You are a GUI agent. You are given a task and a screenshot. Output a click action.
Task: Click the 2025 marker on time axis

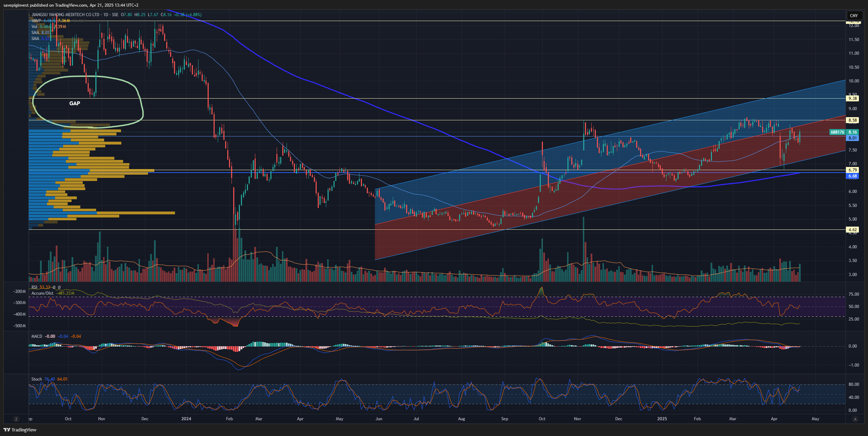click(662, 419)
